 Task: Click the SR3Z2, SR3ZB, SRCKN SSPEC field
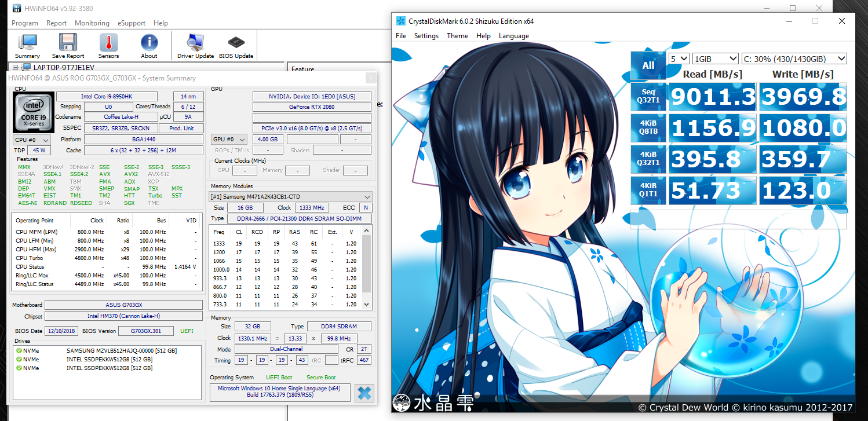tap(121, 129)
